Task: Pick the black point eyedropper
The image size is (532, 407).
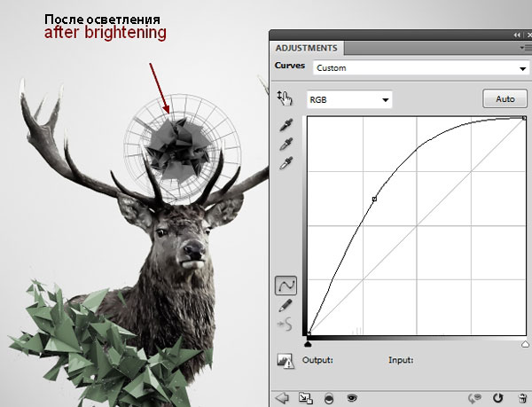Action: tap(286, 125)
